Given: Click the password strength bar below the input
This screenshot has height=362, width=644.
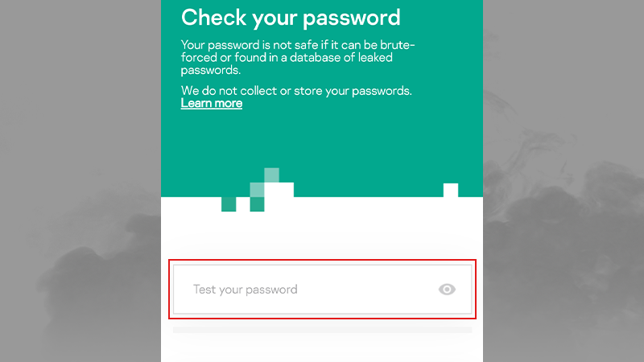Looking at the screenshot, I should pyautogui.click(x=322, y=330).
